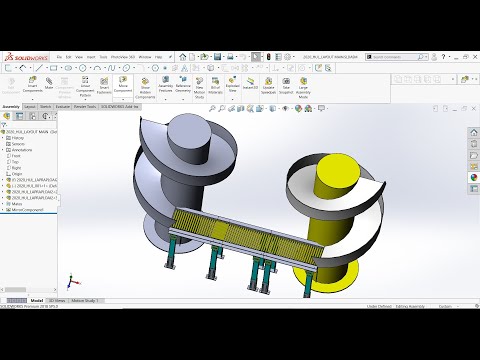Click the Smart Fasteners tool
The width and height of the screenshot is (480, 360).
104,86
